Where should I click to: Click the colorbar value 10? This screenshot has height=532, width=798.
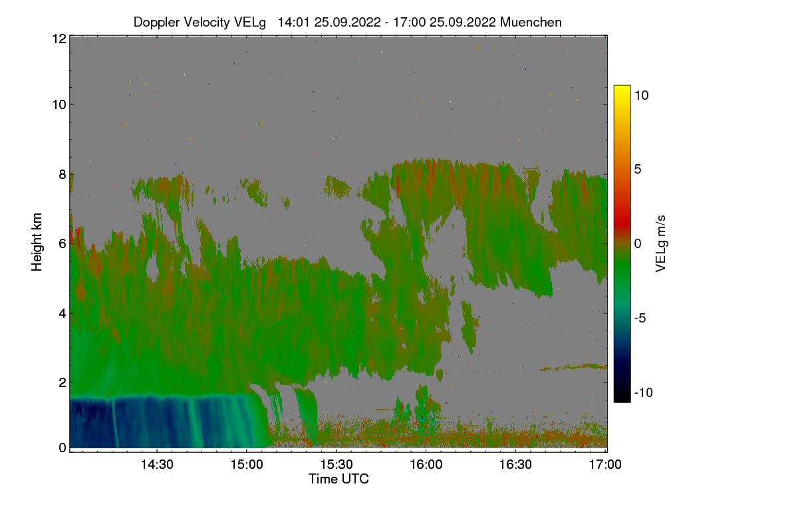[x=642, y=95]
